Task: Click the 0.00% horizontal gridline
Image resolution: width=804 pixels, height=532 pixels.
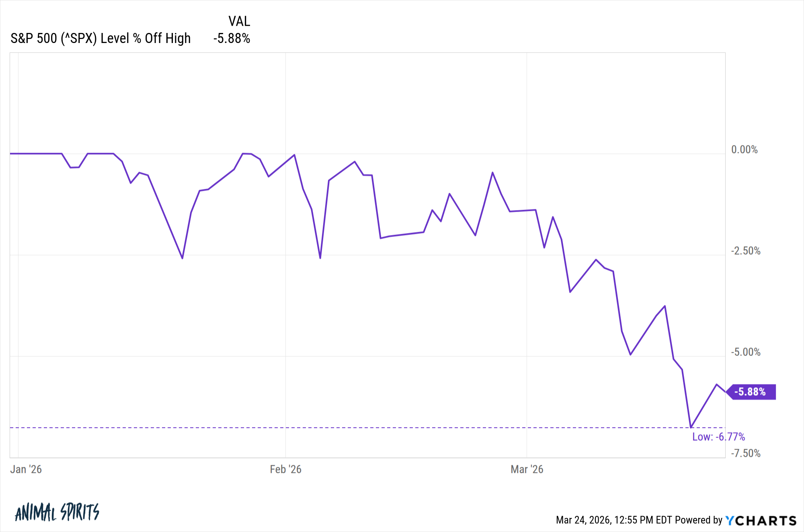Action: pyautogui.click(x=402, y=154)
